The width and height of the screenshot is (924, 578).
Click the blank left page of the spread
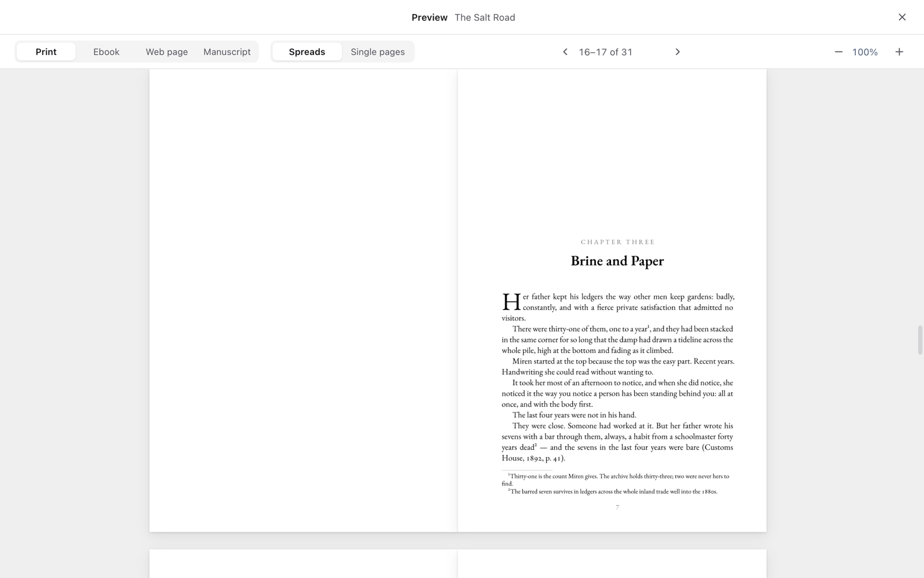click(x=304, y=301)
